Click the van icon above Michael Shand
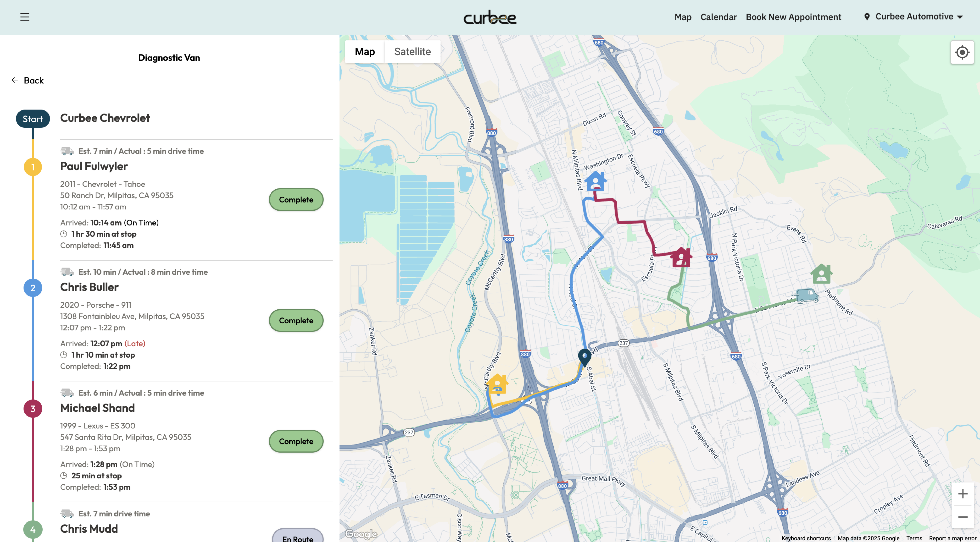This screenshot has width=980, height=542. [67, 393]
